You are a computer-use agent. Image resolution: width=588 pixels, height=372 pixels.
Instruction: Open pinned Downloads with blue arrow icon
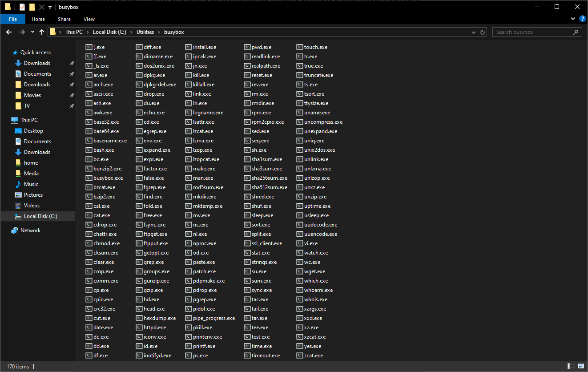pyautogui.click(x=37, y=63)
